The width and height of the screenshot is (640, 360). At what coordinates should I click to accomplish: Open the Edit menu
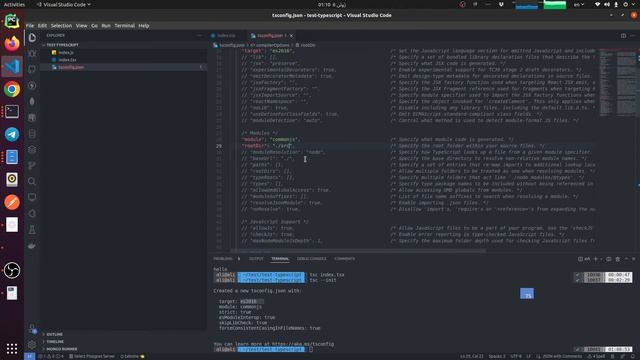42,26
